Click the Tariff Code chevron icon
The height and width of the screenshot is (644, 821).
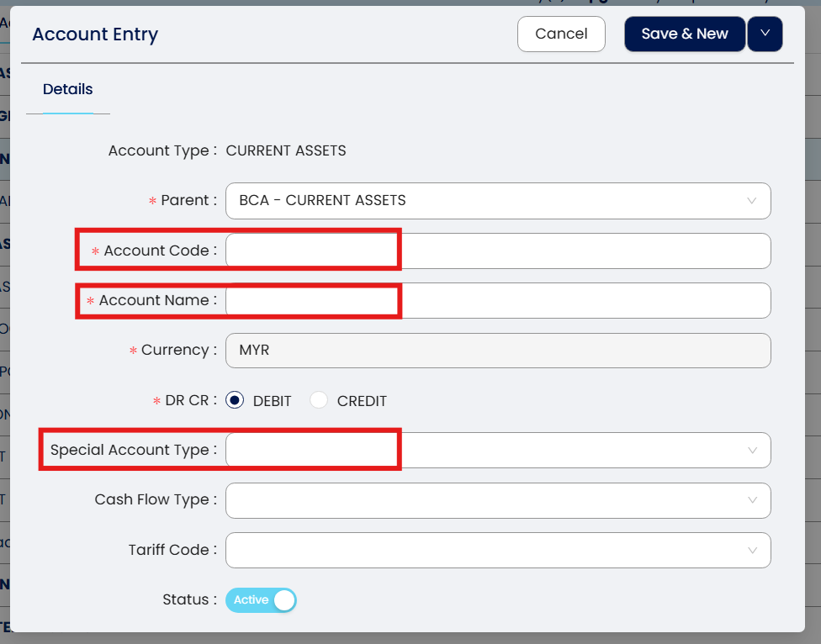[x=752, y=551]
